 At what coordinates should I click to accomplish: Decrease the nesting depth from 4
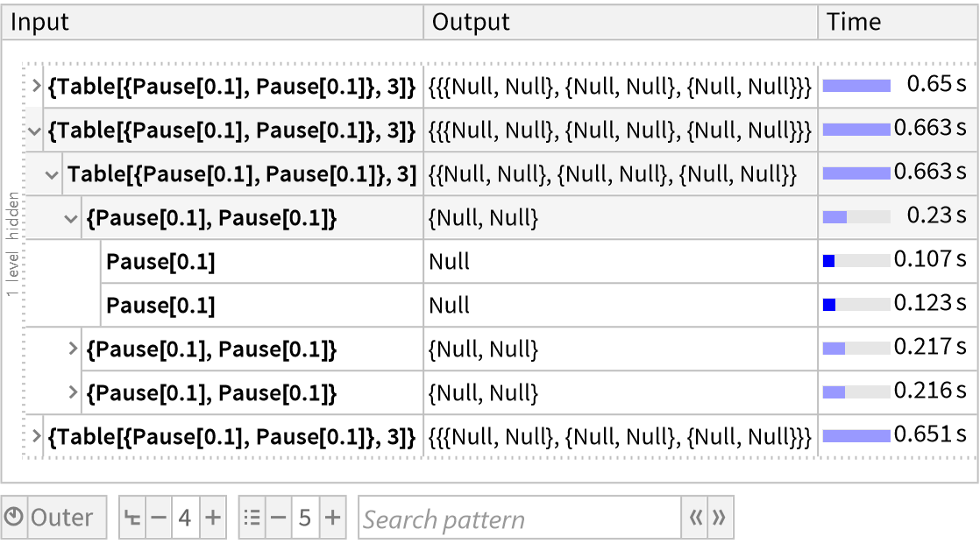pyautogui.click(x=158, y=518)
